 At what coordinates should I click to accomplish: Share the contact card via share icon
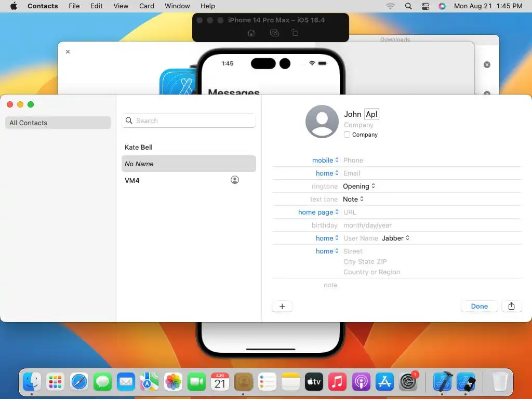[511, 307]
